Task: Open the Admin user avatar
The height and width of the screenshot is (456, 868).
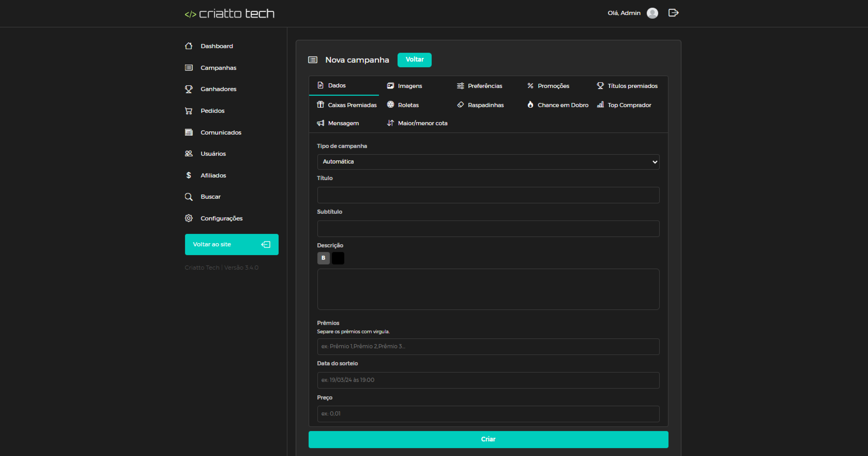Action: (x=652, y=13)
